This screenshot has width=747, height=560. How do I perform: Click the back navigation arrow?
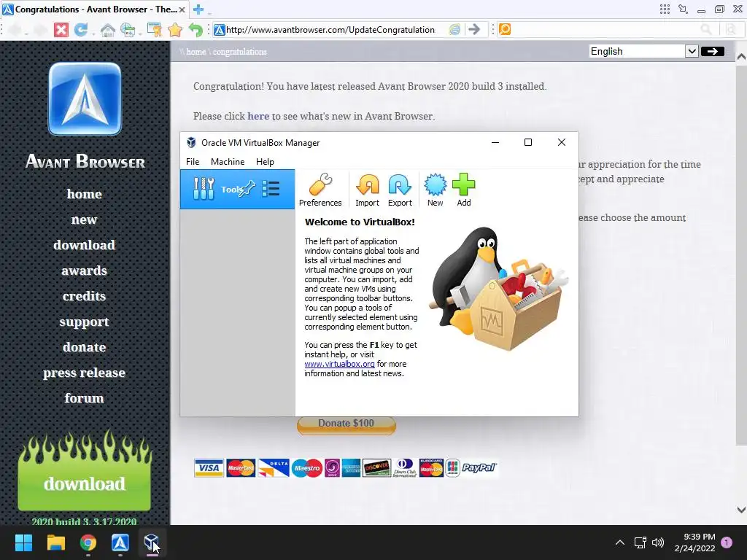[15, 29]
